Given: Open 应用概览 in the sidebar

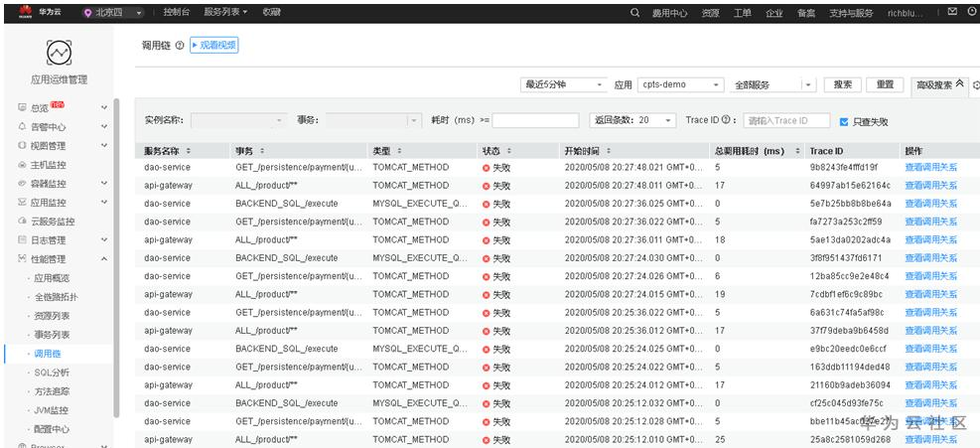Looking at the screenshot, I should point(52,278).
